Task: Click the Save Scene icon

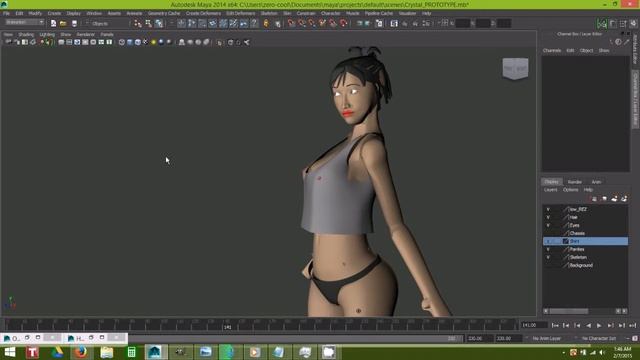Action: (74, 24)
